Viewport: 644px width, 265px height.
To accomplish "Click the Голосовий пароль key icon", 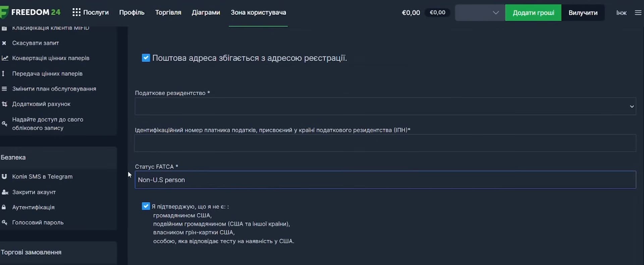I will (4, 222).
